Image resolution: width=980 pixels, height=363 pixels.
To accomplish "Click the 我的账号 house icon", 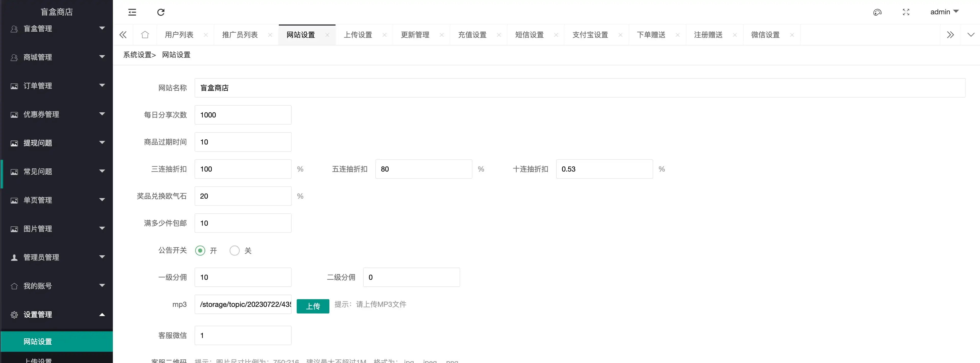I will point(14,286).
